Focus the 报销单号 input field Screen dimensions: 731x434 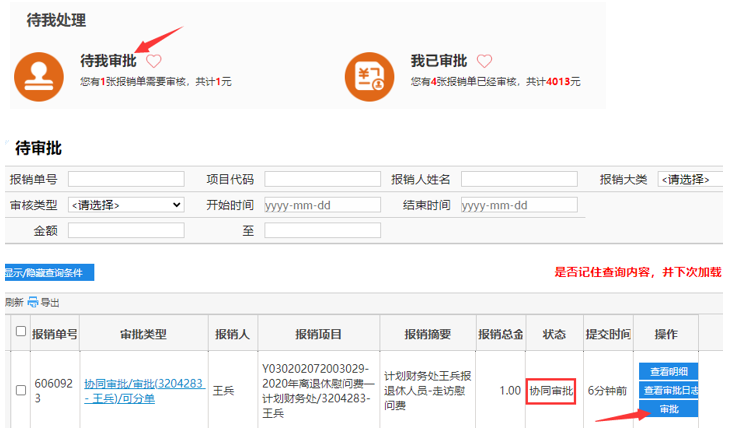click(126, 179)
